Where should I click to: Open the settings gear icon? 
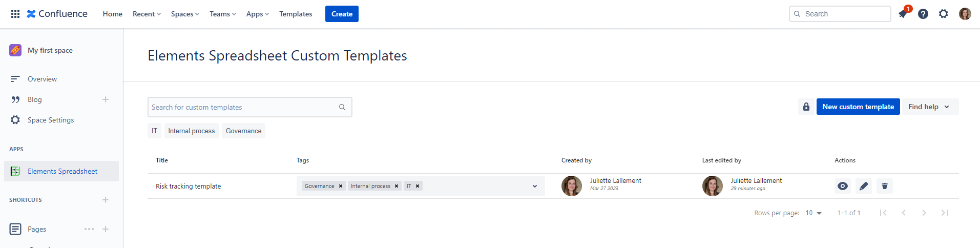(944, 14)
